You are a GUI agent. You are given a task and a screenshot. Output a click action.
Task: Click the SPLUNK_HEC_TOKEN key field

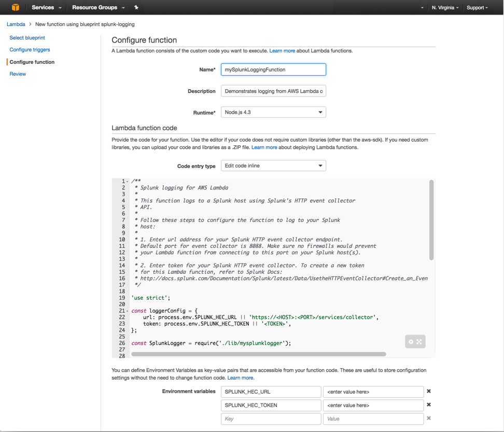[x=271, y=406]
